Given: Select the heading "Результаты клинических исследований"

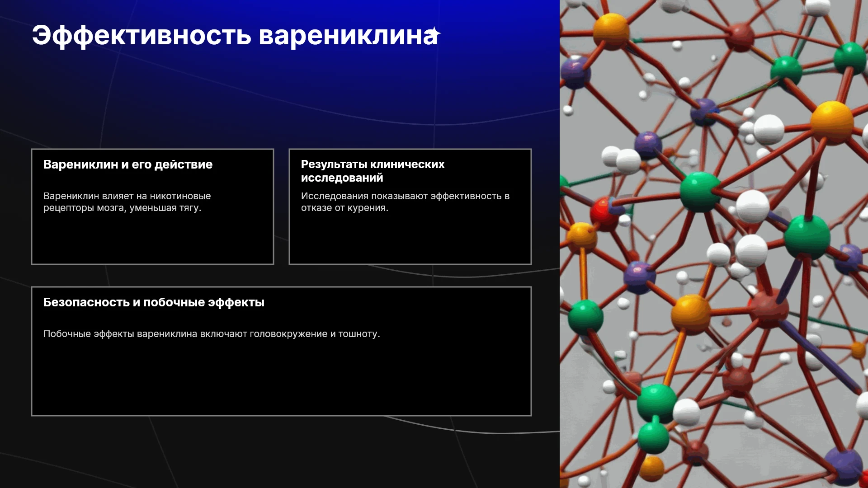Looking at the screenshot, I should (373, 171).
